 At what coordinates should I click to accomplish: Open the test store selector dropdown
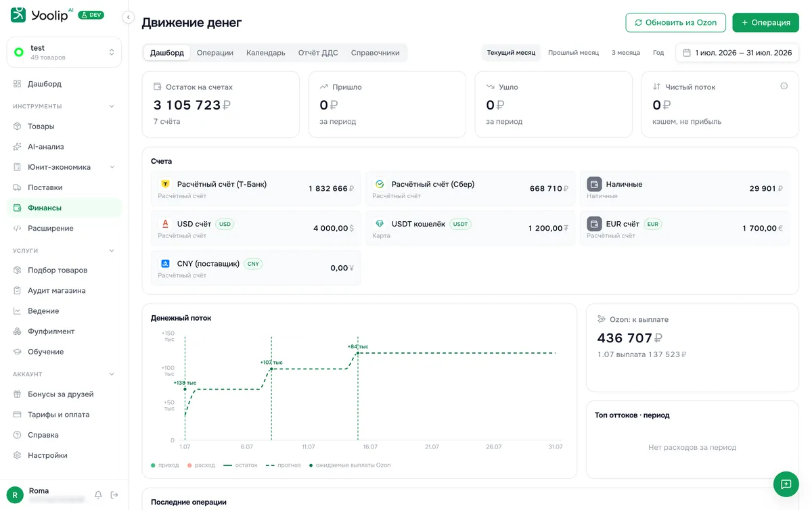[64, 52]
